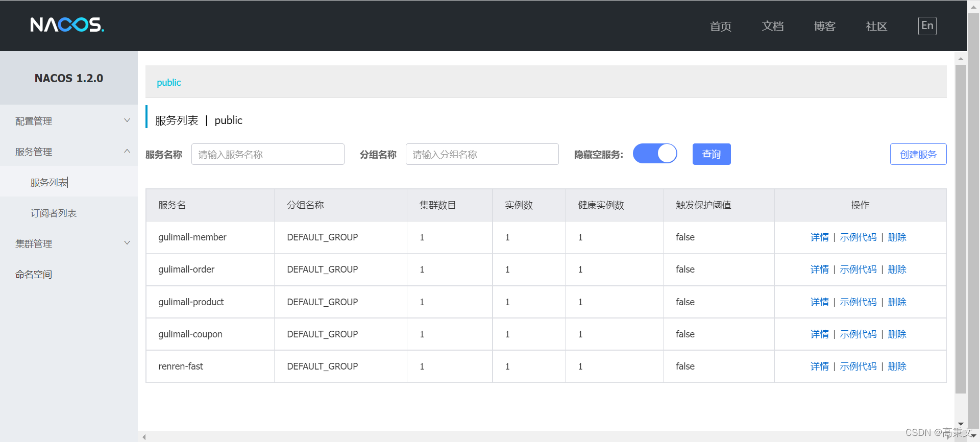The height and width of the screenshot is (442, 980).
Task: Collapse the 服务管理 menu chevron
Action: pos(127,151)
